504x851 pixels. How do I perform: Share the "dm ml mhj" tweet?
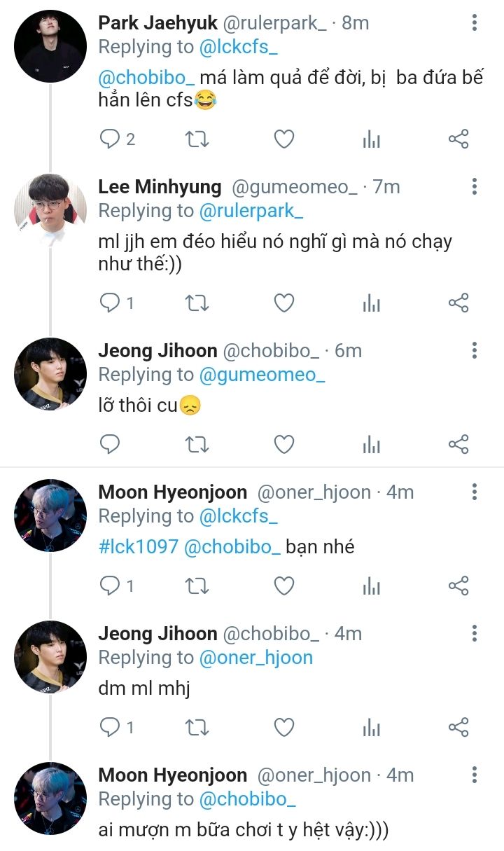tap(458, 727)
